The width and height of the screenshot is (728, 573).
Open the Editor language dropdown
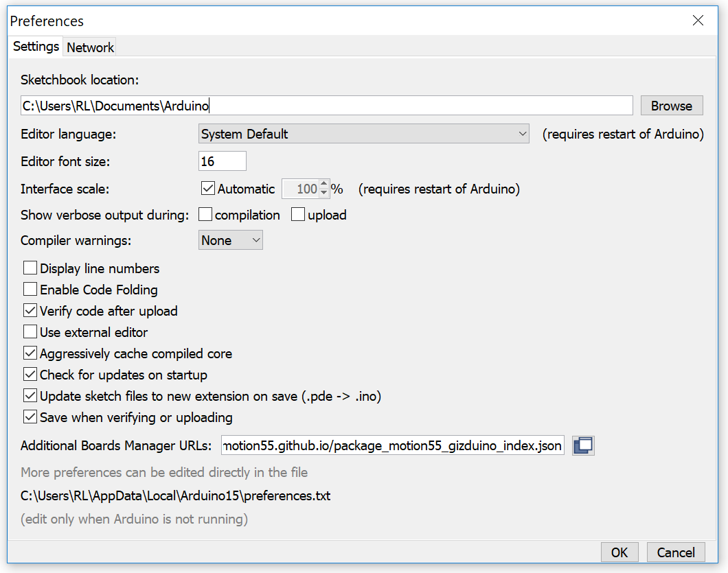click(x=363, y=134)
